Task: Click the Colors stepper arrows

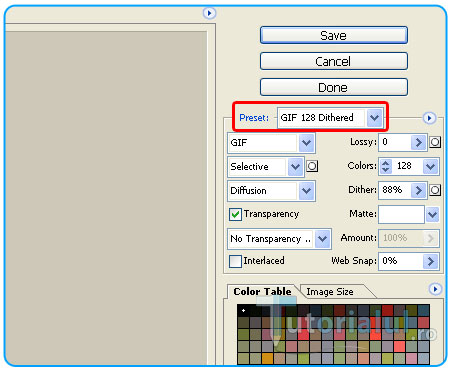Action: tap(386, 166)
